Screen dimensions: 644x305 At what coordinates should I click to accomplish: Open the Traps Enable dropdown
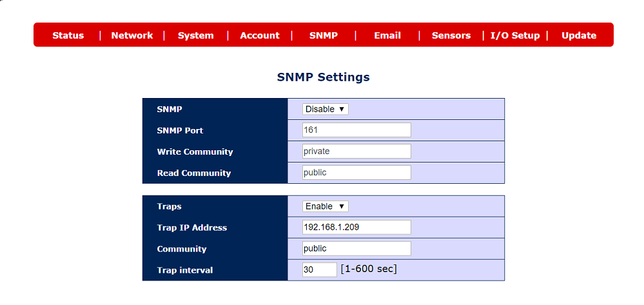(326, 206)
